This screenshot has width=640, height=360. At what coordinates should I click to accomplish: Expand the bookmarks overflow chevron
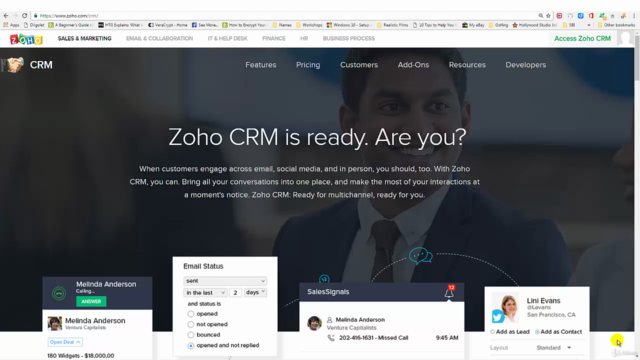pos(589,25)
